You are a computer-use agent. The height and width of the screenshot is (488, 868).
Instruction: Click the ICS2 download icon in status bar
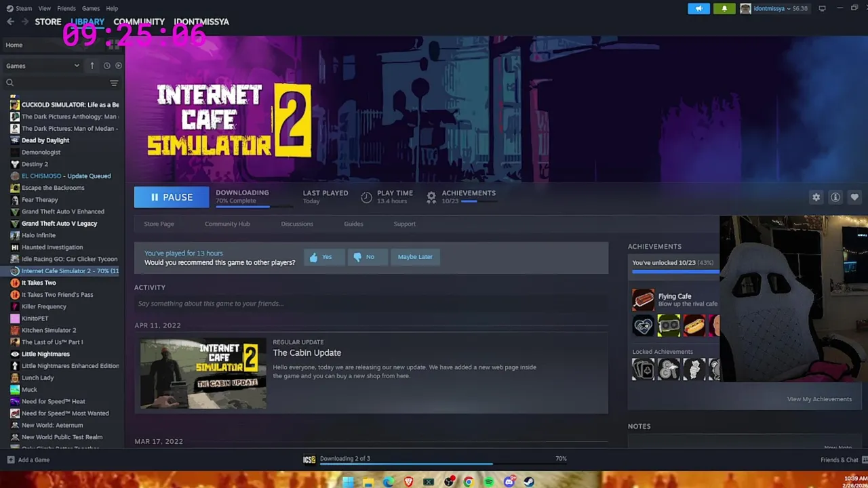coord(309,460)
